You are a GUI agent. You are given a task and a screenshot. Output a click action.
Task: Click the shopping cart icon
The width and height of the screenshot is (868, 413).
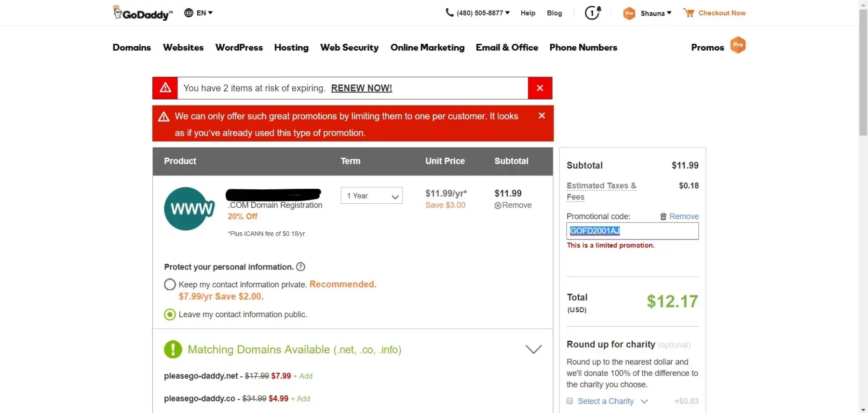(689, 13)
